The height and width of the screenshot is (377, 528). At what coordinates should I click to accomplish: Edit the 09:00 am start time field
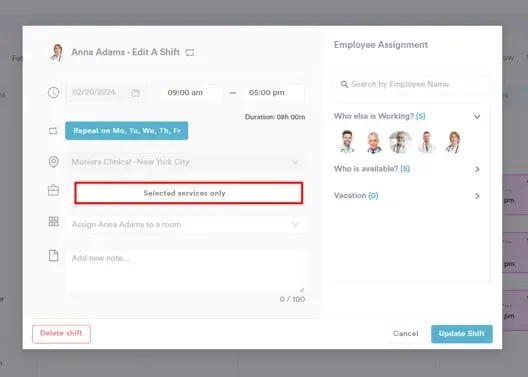click(x=192, y=93)
